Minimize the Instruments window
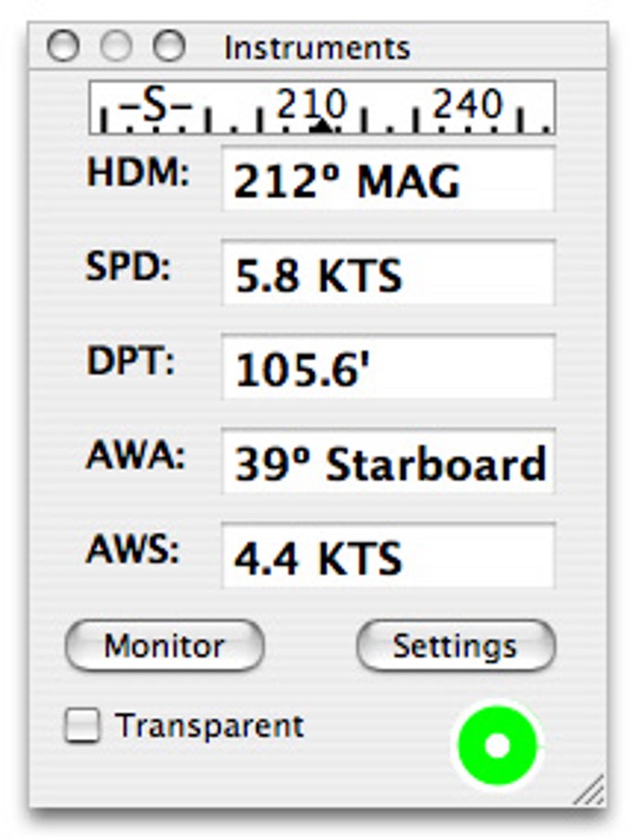Image resolution: width=630 pixels, height=840 pixels. pos(116,45)
